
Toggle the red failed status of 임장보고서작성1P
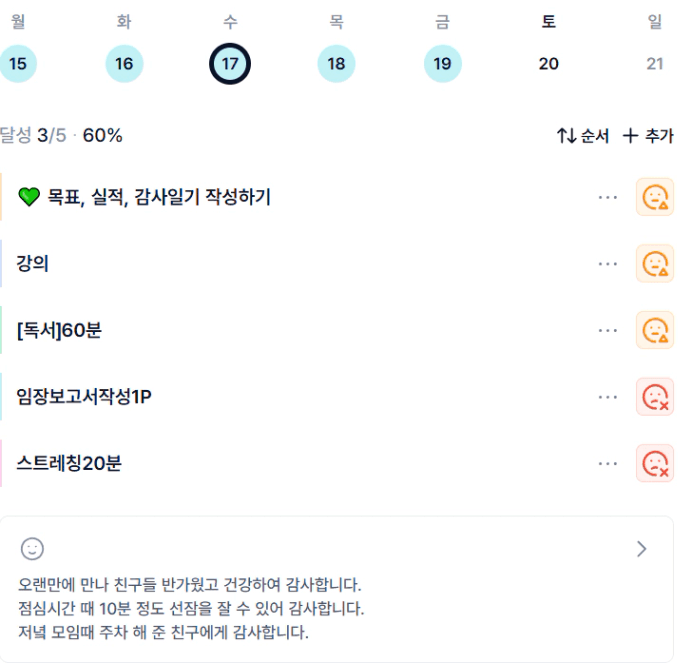655,397
